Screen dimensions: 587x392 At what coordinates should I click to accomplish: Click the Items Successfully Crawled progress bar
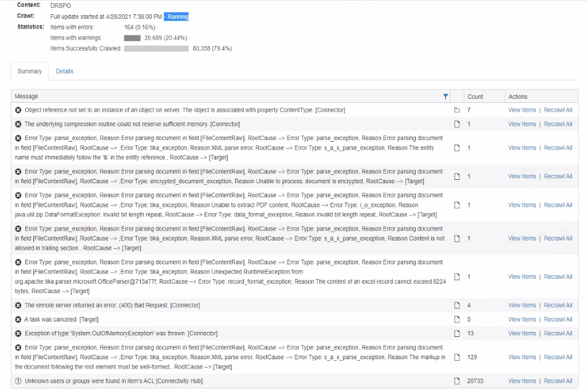pyautogui.click(x=156, y=49)
